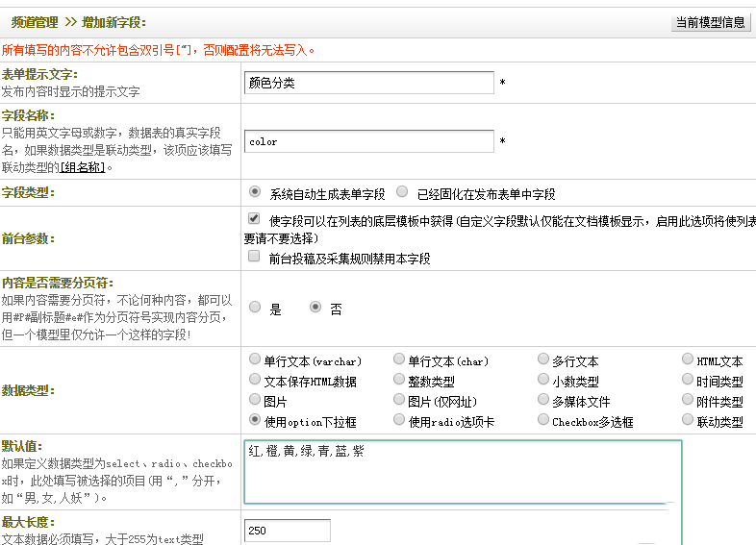Select 系统自动生成表单字段 radio option
Viewport: 756px width, 545px height.
[x=255, y=192]
